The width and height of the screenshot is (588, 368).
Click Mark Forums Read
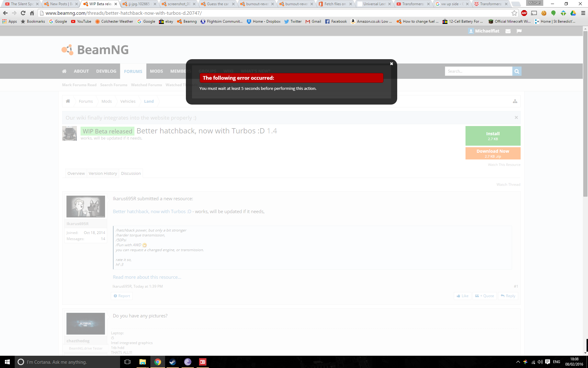coord(79,85)
